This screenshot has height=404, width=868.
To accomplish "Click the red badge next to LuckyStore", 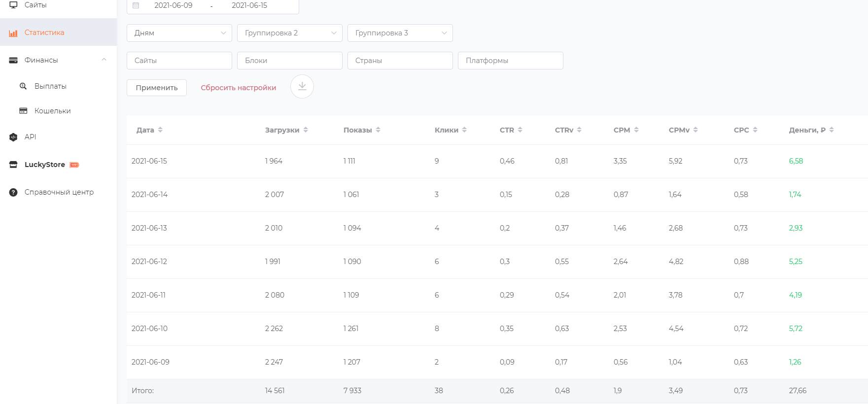I will coord(74,165).
